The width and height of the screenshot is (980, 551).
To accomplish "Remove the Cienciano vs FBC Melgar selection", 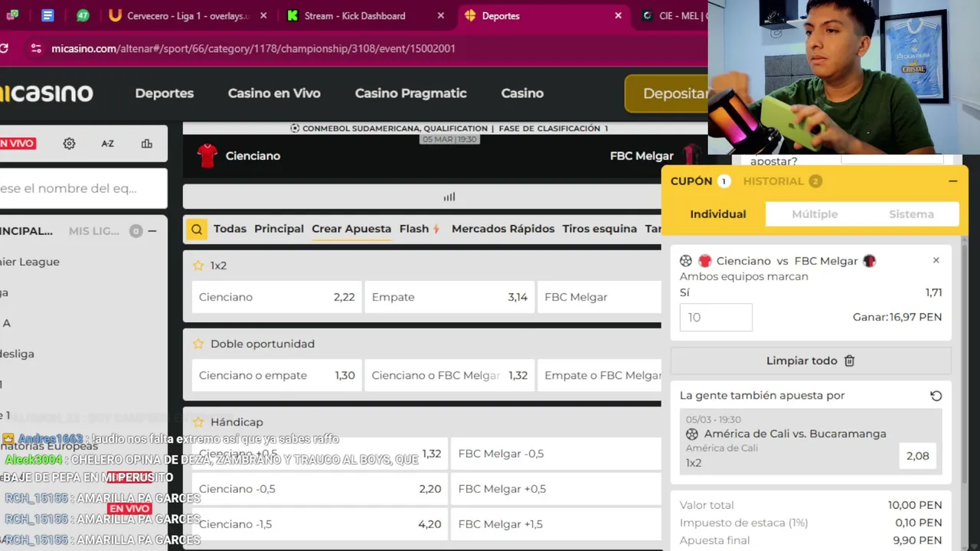I will tap(936, 260).
